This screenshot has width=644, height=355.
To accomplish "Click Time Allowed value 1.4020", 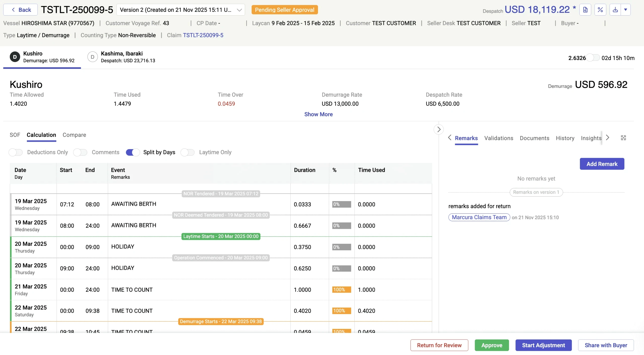I will point(18,104).
